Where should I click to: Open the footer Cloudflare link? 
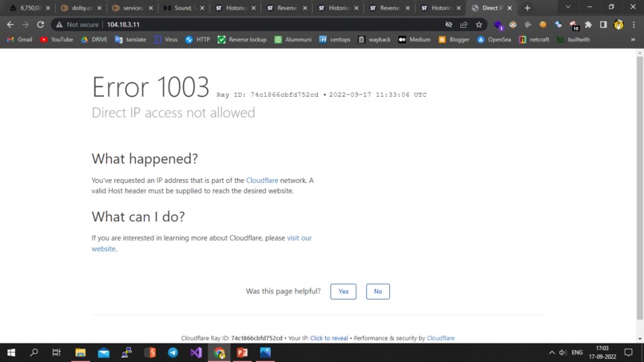[x=441, y=338]
